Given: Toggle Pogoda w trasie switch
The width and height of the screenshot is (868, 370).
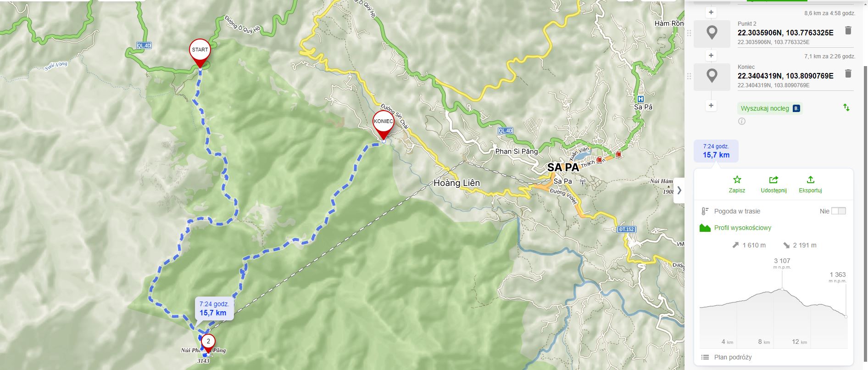Looking at the screenshot, I should click(838, 211).
